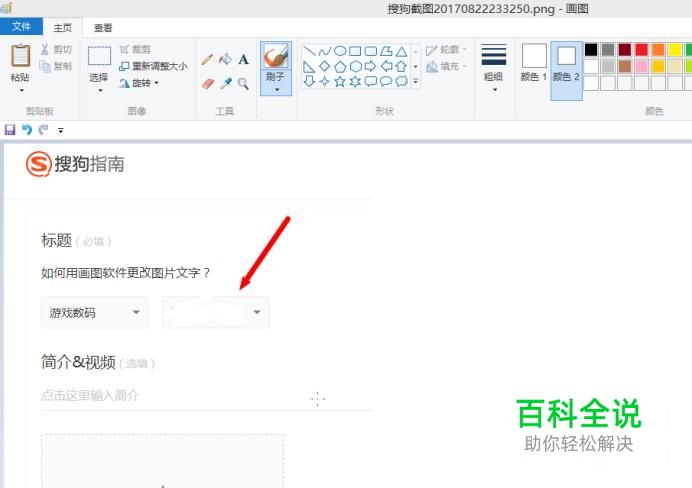Select the Eraser tool

click(x=207, y=83)
